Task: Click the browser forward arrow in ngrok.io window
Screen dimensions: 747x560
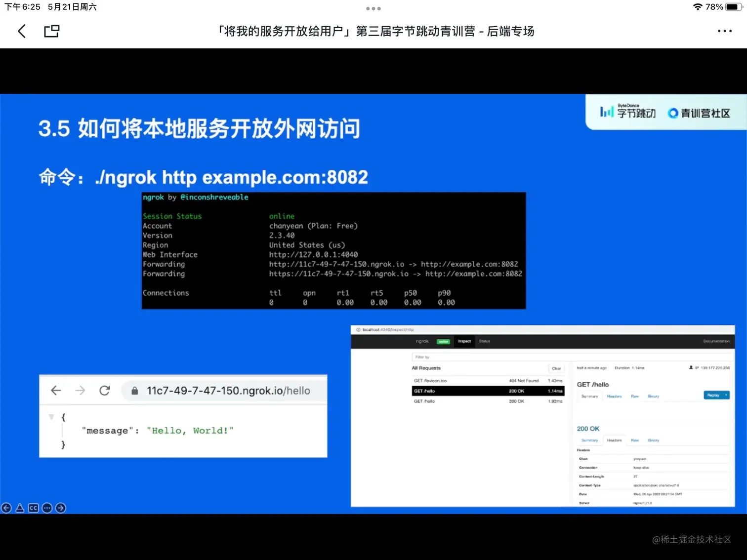Action: [x=80, y=391]
